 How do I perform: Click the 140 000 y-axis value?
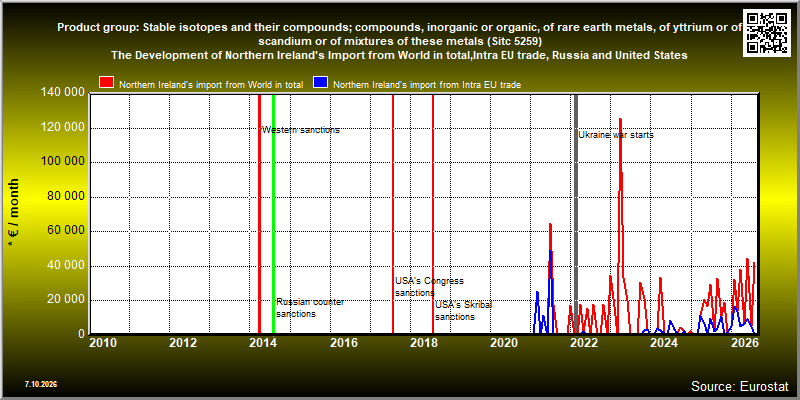click(62, 93)
